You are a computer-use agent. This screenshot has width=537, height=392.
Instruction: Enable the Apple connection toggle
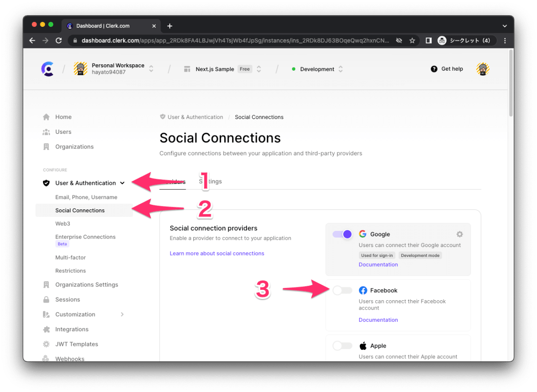(x=342, y=346)
